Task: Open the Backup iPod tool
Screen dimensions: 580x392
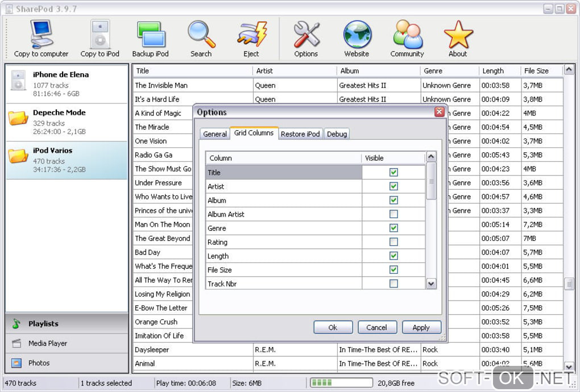Action: 151,35
